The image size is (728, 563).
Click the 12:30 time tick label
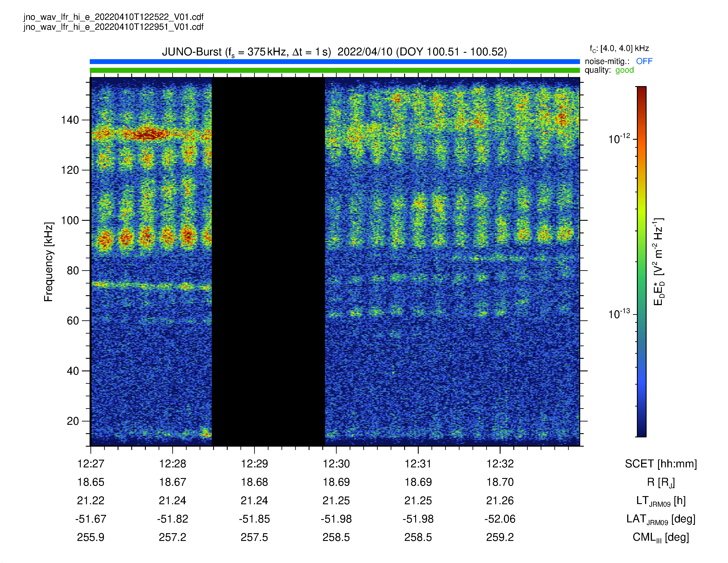coord(336,464)
